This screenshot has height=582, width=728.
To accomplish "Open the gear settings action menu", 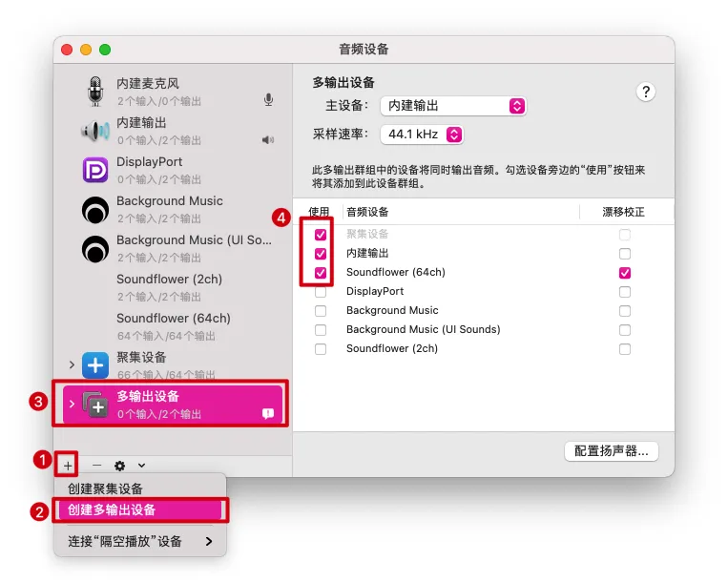I will coord(120,466).
